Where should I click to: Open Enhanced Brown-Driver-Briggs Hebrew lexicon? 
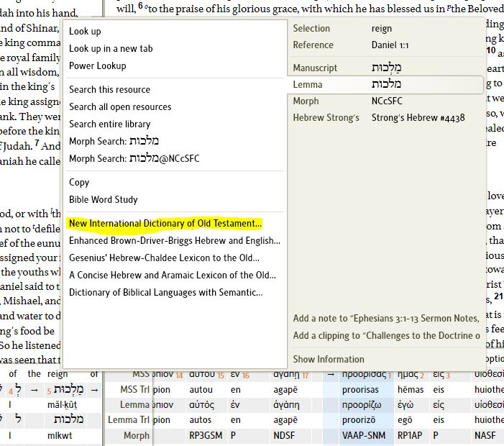[x=175, y=241]
